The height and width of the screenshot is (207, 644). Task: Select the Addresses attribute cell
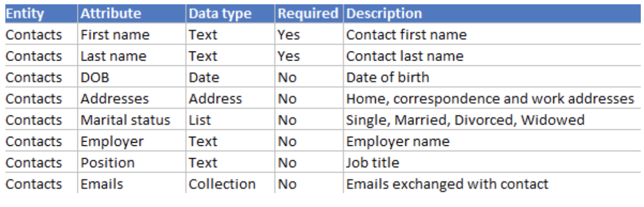coord(132,99)
